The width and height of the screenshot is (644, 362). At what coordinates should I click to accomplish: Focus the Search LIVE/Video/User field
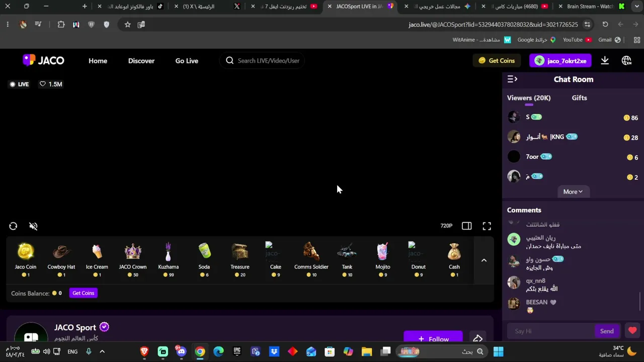tap(262, 61)
